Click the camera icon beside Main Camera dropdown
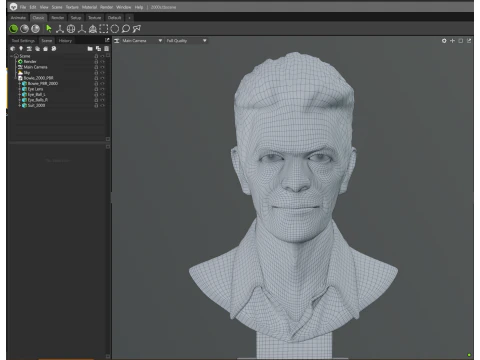480x360 pixels. pos(117,41)
